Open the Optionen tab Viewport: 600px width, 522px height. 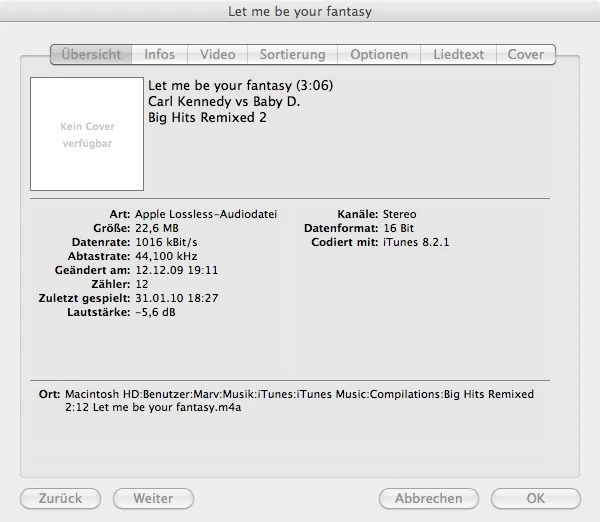379,54
